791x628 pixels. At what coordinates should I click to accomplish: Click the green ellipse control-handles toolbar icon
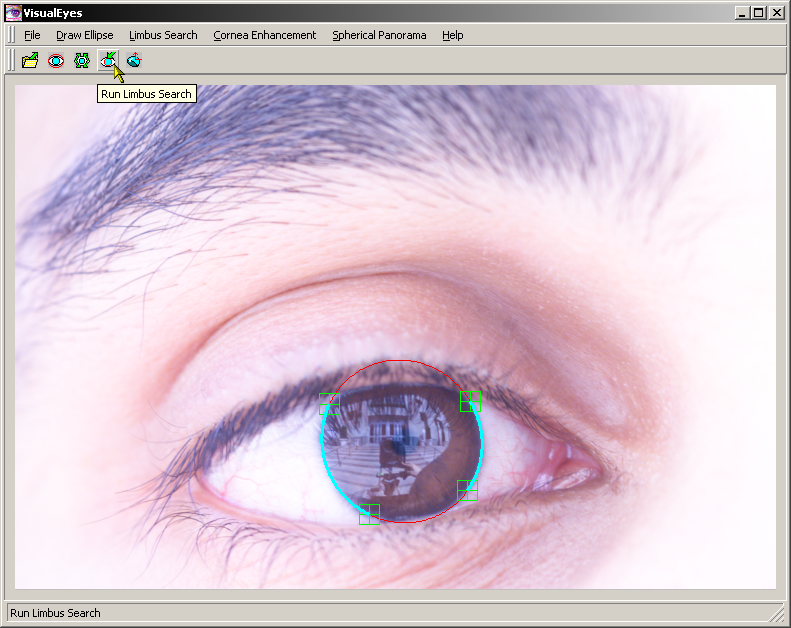[82, 61]
